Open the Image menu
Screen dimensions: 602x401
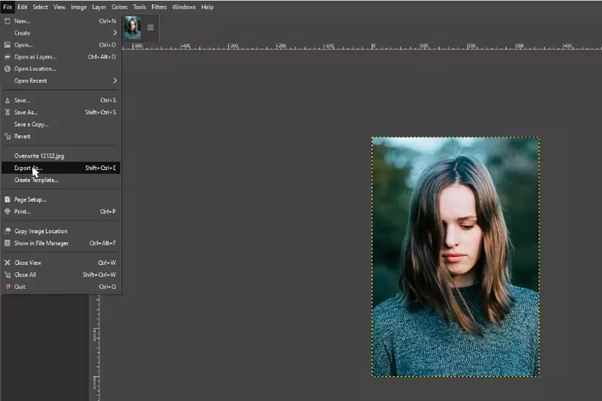[x=79, y=7]
